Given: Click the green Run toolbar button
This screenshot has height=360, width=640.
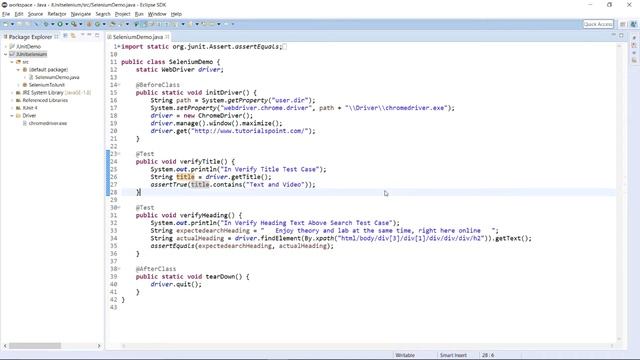Looking at the screenshot, I should pos(60,24).
